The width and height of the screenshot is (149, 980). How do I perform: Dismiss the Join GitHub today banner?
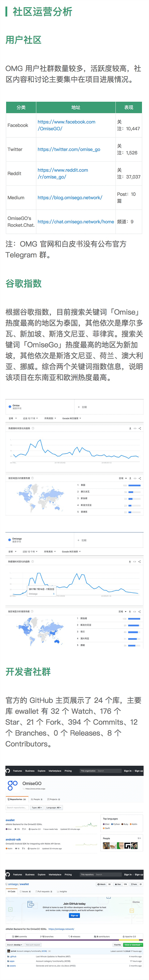(x=136, y=902)
